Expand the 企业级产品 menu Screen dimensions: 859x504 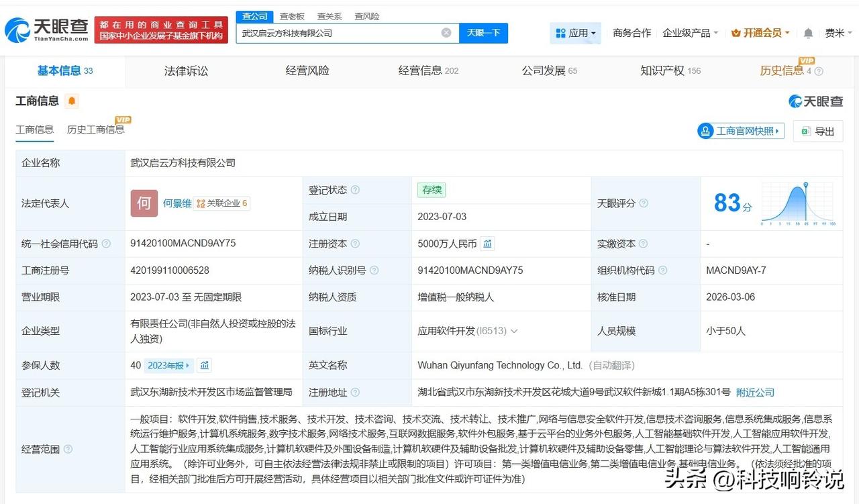(691, 33)
